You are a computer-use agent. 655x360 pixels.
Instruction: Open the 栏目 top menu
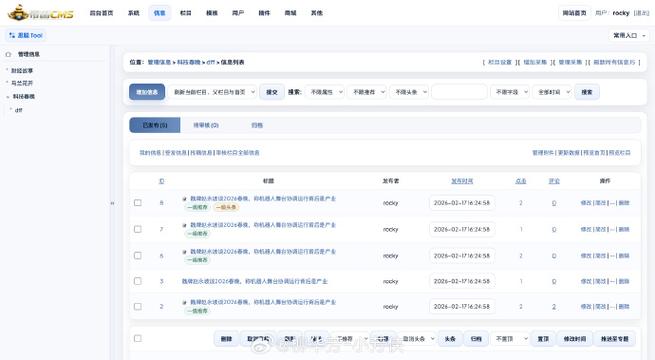[x=186, y=13]
